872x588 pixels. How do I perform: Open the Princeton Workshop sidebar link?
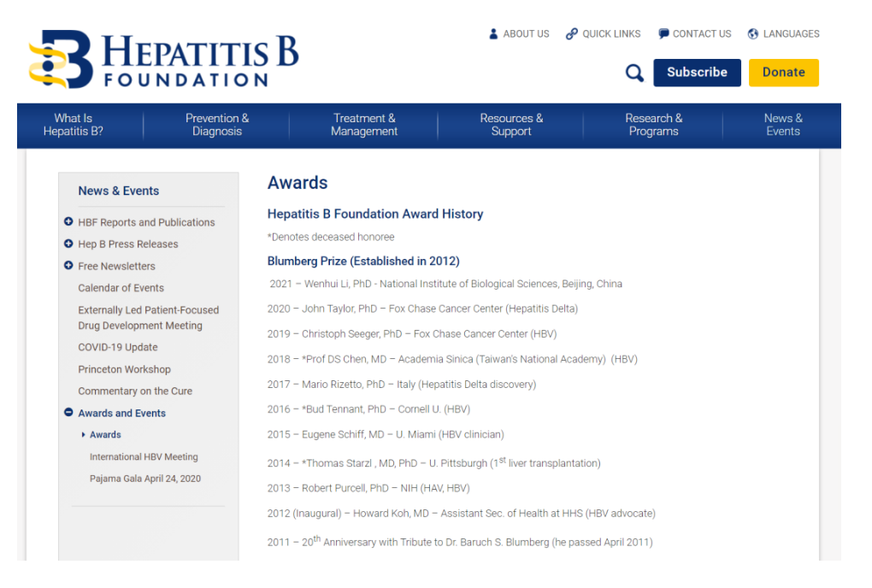124,369
